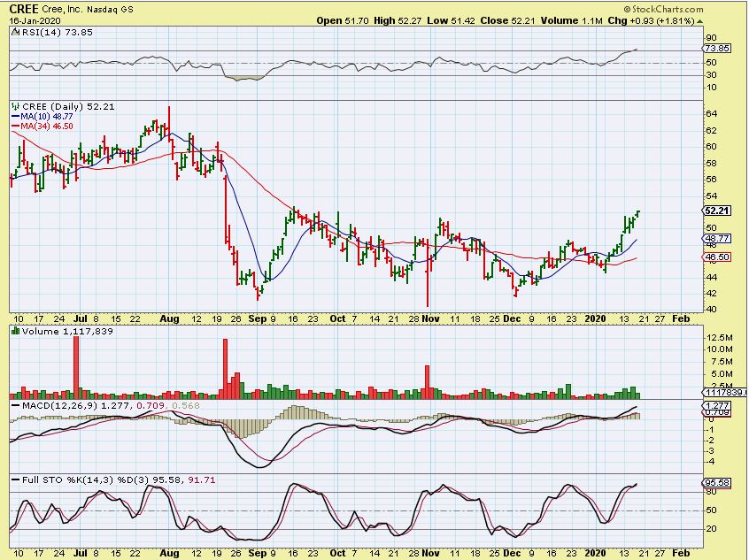Click the tallest red volume bar near Jul
This screenshot has height=560, width=749.
pyautogui.click(x=76, y=367)
